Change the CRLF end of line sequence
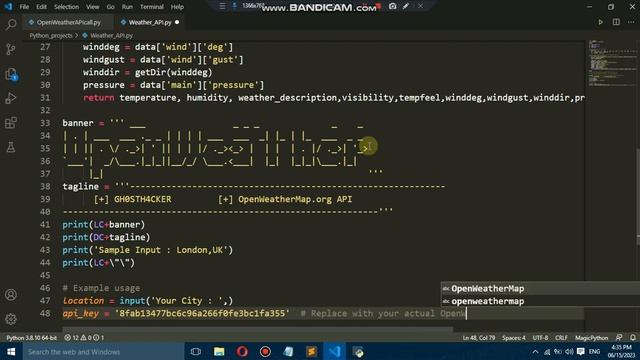640x360 pixels. [x=561, y=338]
